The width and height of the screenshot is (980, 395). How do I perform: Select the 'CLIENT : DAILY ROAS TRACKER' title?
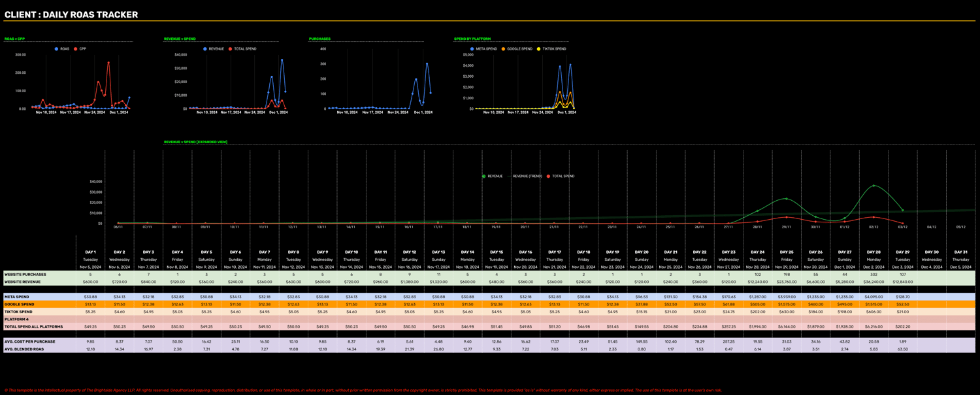(71, 15)
